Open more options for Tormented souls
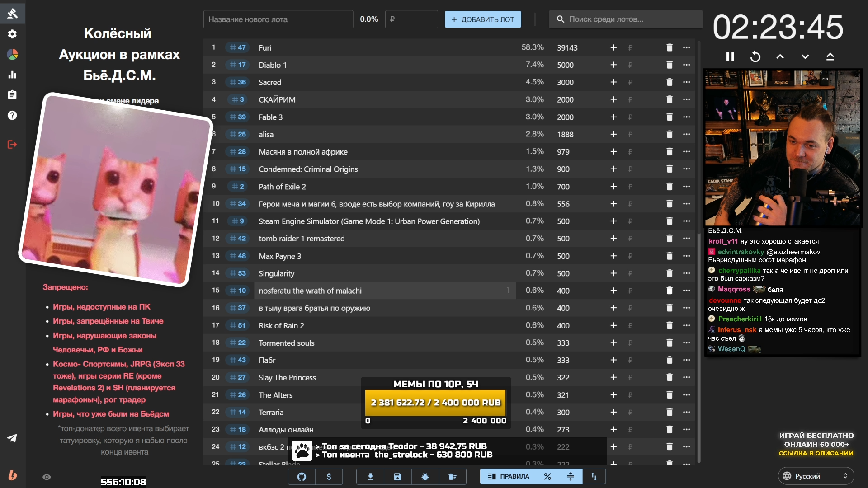868x488 pixels. [x=687, y=343]
